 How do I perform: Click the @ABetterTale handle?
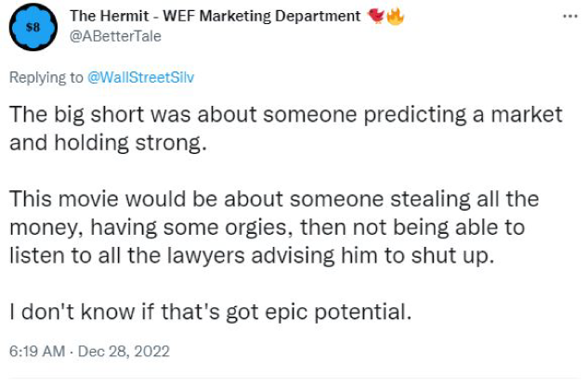[110, 35]
